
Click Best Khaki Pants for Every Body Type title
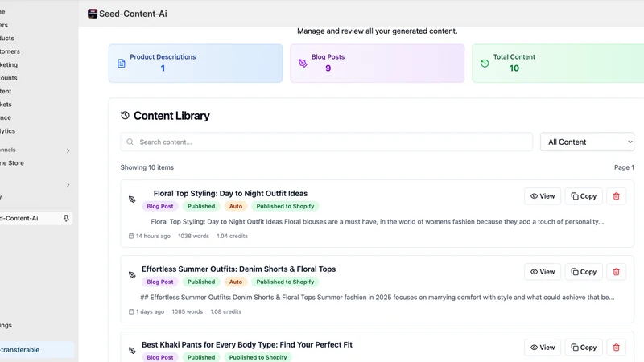point(247,344)
